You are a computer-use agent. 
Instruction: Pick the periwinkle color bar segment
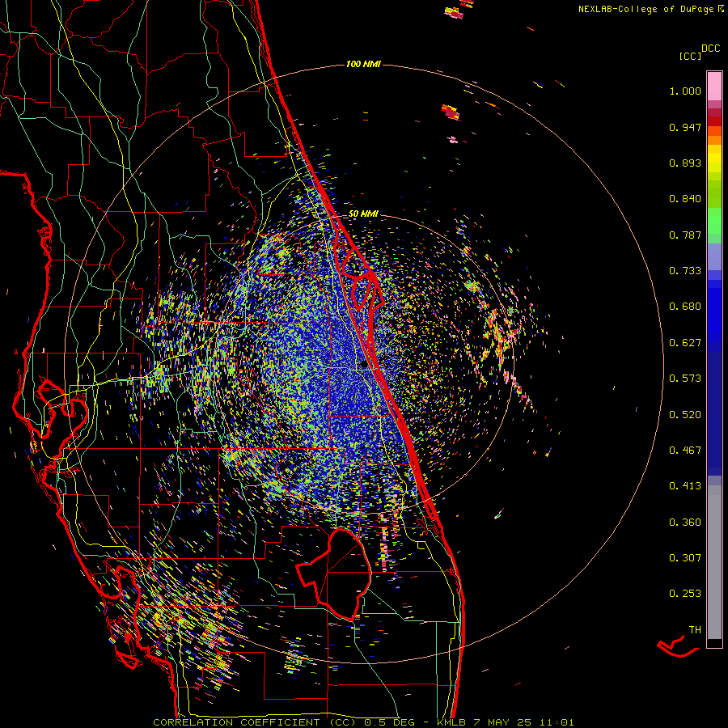pyautogui.click(x=714, y=256)
